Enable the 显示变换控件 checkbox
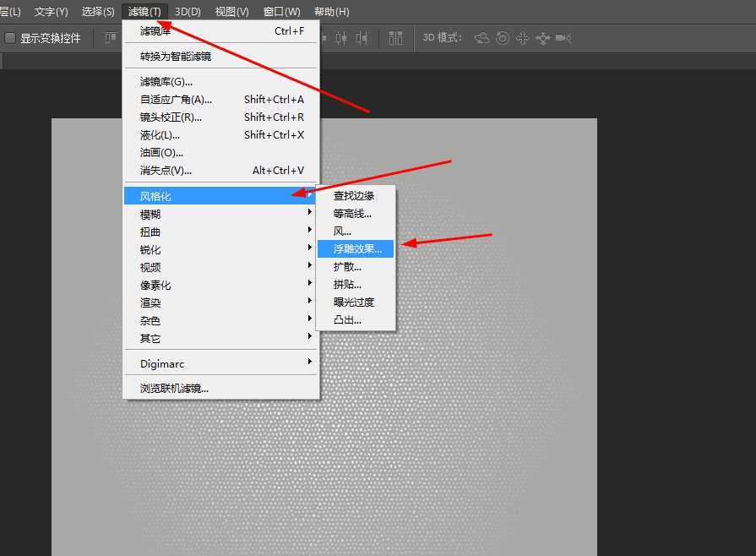 [8, 37]
